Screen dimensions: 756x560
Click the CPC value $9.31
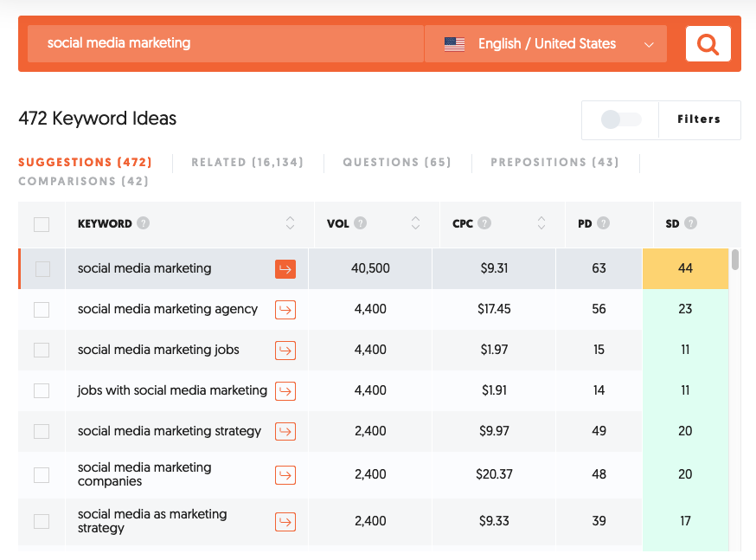click(494, 268)
